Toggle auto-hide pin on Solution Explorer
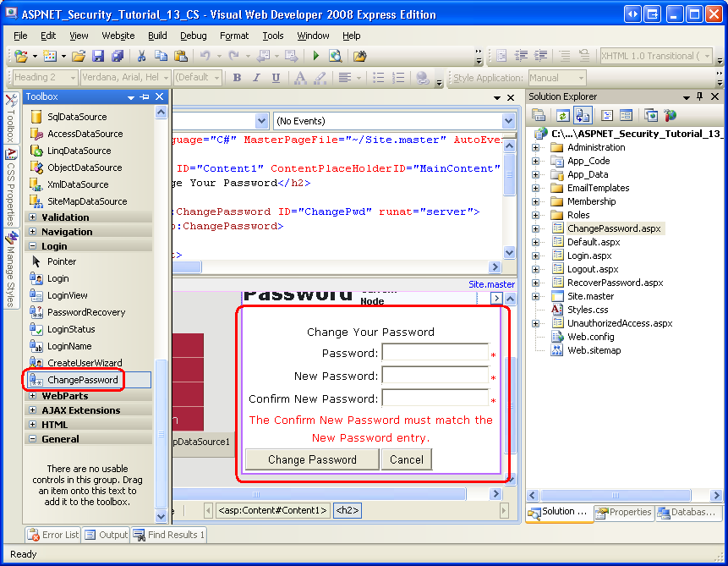 click(x=700, y=96)
